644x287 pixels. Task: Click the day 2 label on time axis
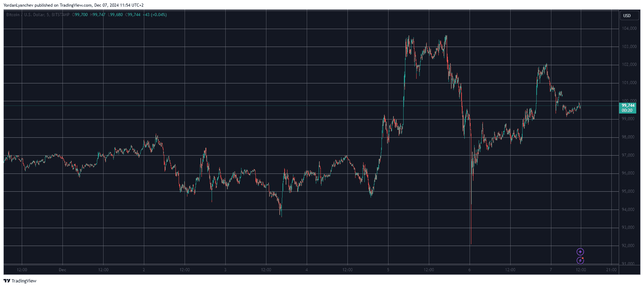tap(144, 270)
